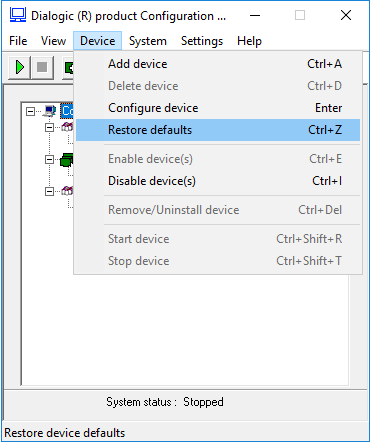Collapse the first device family node
This screenshot has width=373, height=445.
[49, 127]
